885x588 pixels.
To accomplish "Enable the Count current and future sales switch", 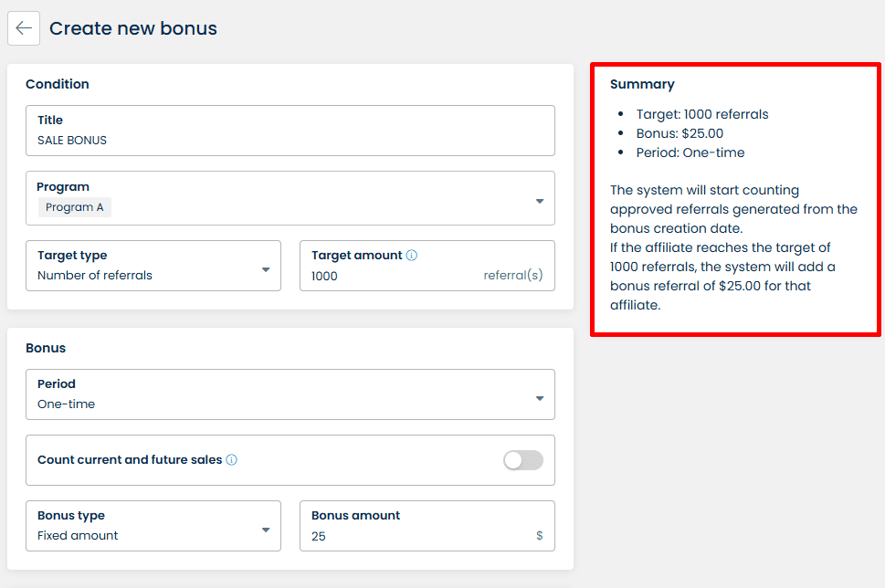I will [x=523, y=460].
